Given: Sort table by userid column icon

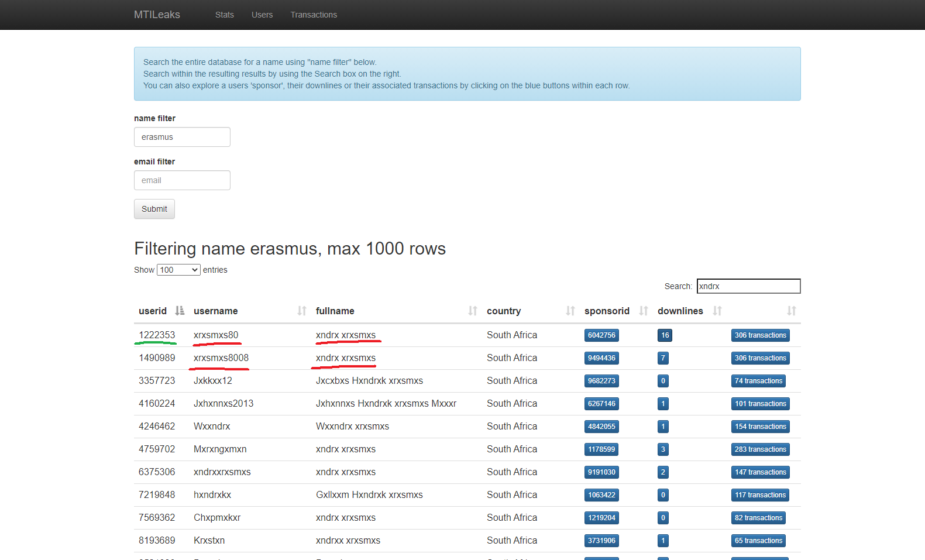Looking at the screenshot, I should click(180, 311).
